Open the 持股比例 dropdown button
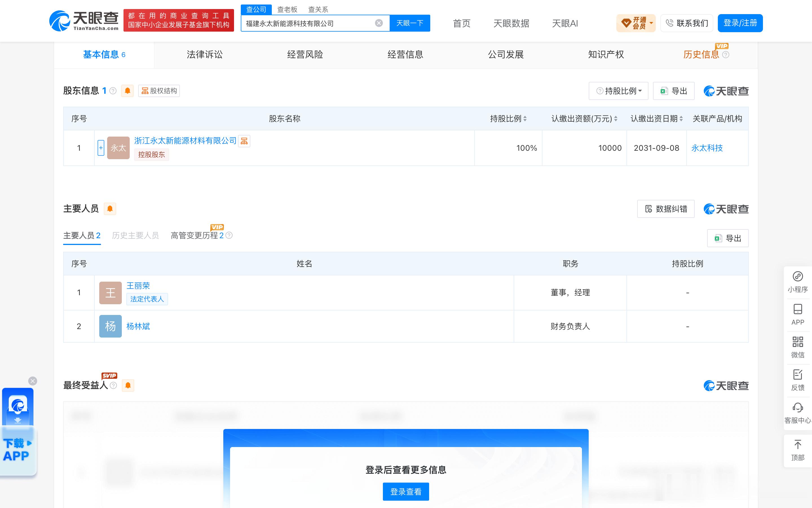Viewport: 812px width, 508px height. 618,91
